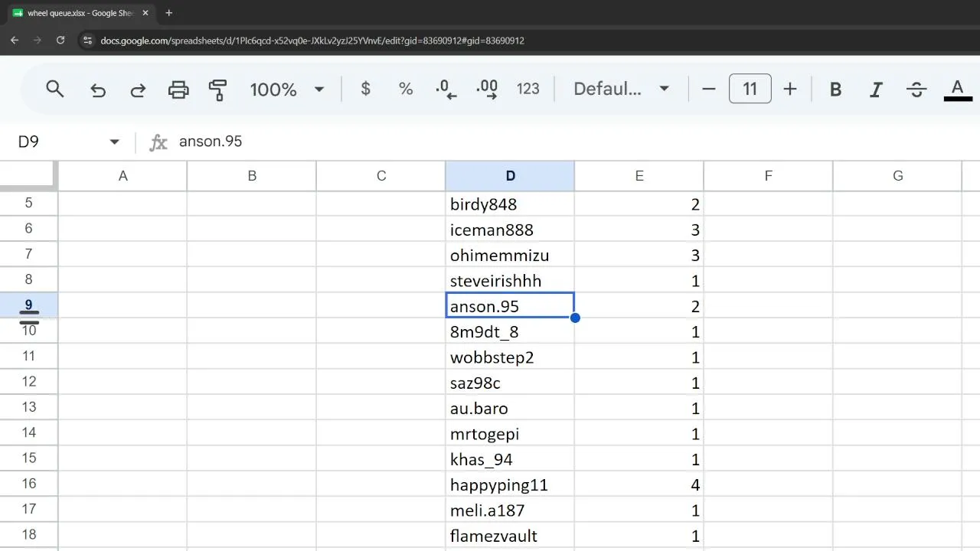Decrease decimal places
This screenshot has width=980, height=551.
point(446,90)
